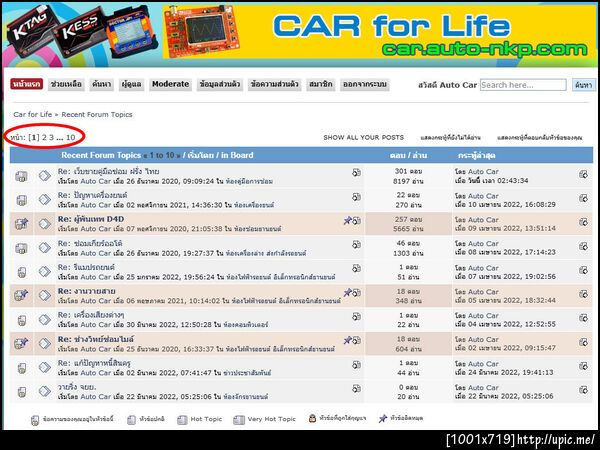The image size is (600, 450).
Task: Open the menu item left of Moderate
Action: pos(131,84)
